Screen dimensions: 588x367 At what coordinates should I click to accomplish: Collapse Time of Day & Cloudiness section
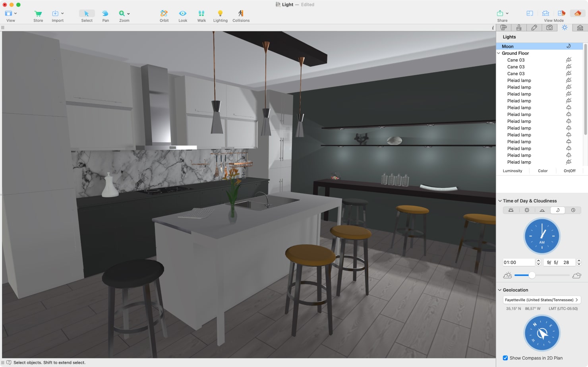[x=500, y=201]
